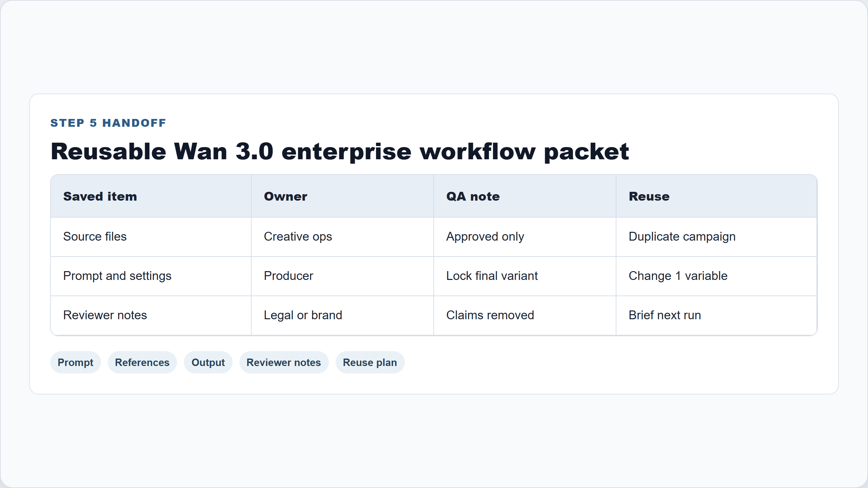Click the Prompt tag pill
The image size is (868, 488).
point(75,362)
